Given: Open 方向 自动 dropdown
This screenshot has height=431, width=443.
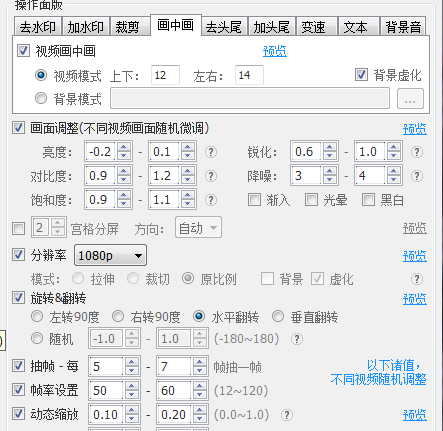Looking at the screenshot, I should [198, 228].
